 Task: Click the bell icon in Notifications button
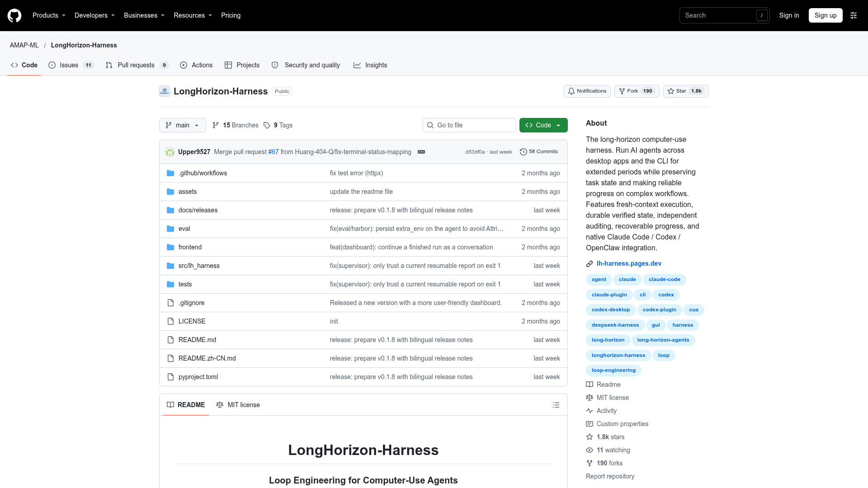point(571,91)
